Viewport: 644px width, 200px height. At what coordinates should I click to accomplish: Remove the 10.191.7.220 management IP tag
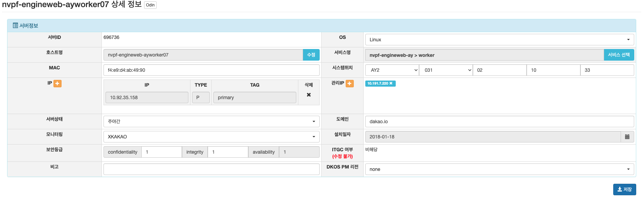tap(391, 83)
